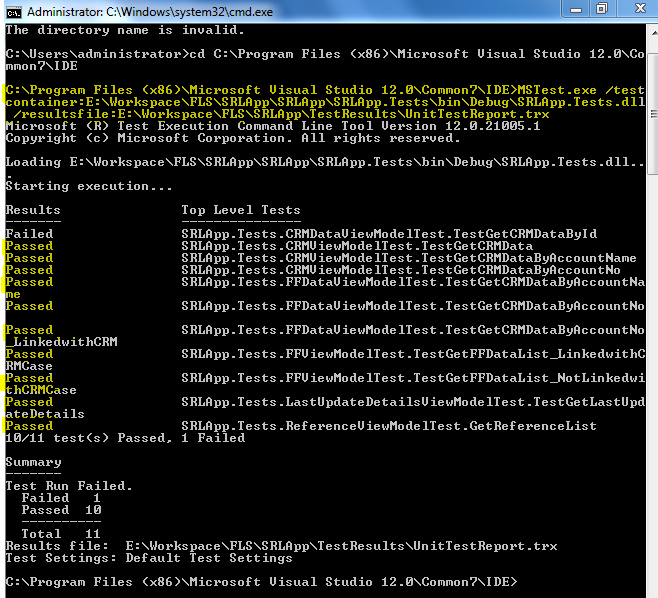Click 'Microsoft (R) Test Execution Command Line Tool' line
Viewport: 658px width, 598px height.
point(273,126)
